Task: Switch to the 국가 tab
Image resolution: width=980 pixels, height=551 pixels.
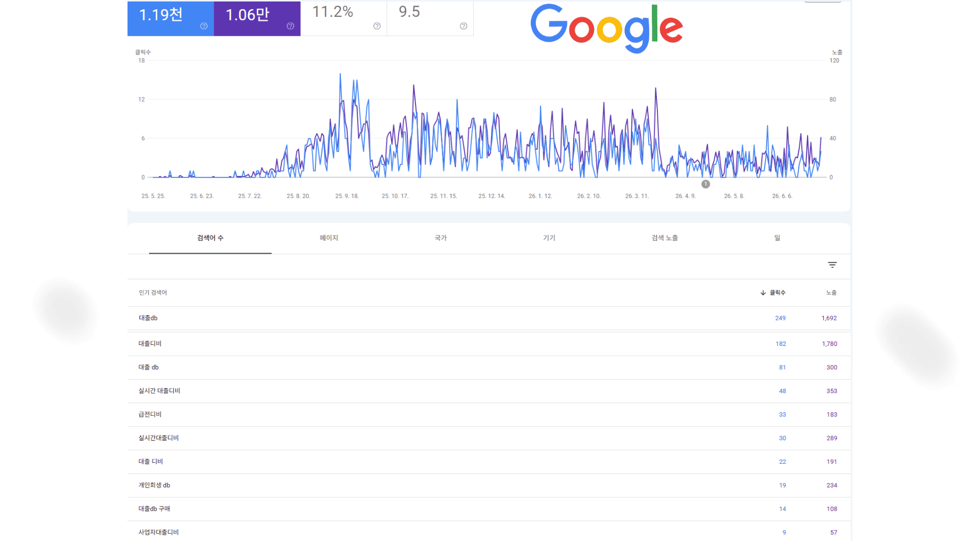Action: coord(440,238)
